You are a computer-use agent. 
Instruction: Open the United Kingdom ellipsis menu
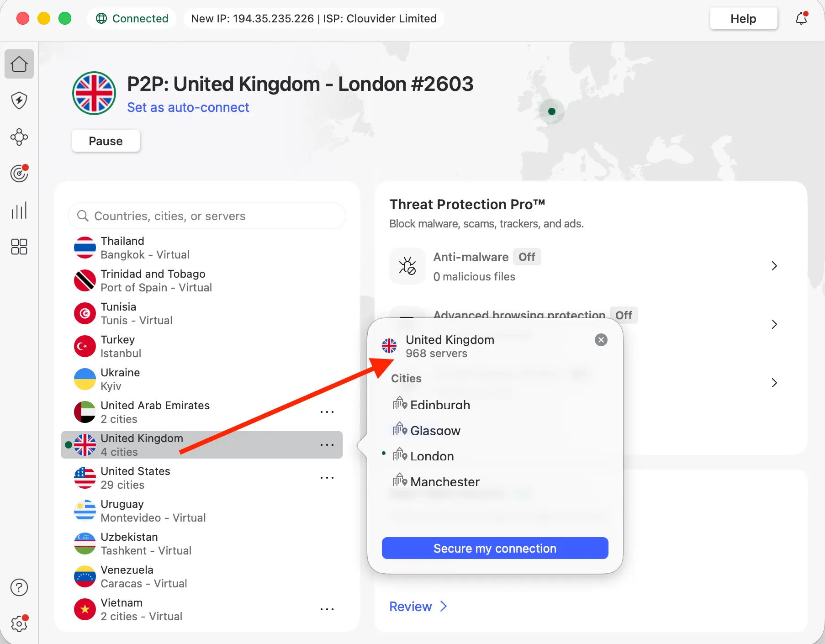click(x=327, y=445)
